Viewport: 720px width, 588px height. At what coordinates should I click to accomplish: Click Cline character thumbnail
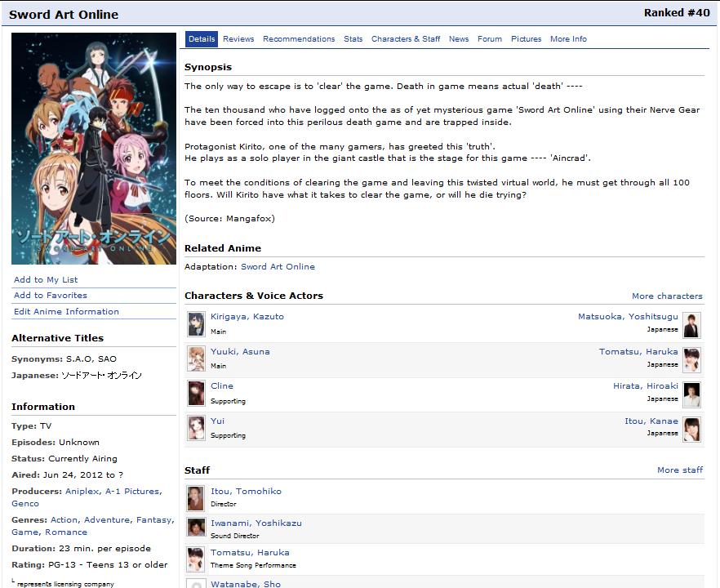tap(196, 394)
